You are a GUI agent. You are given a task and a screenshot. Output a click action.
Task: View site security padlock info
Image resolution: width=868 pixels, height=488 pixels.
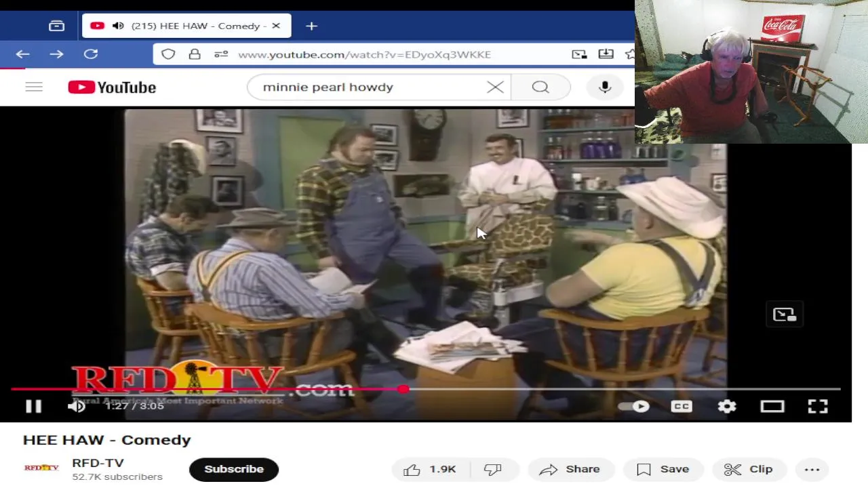click(195, 54)
